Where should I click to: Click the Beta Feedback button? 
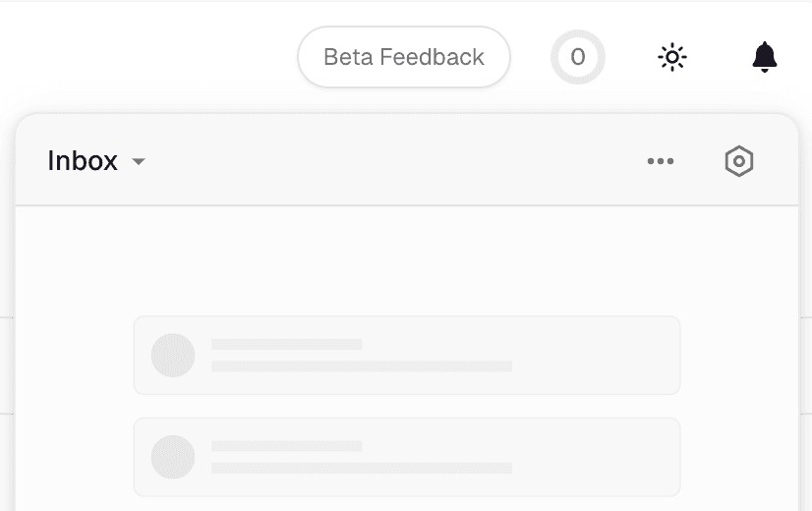(404, 57)
